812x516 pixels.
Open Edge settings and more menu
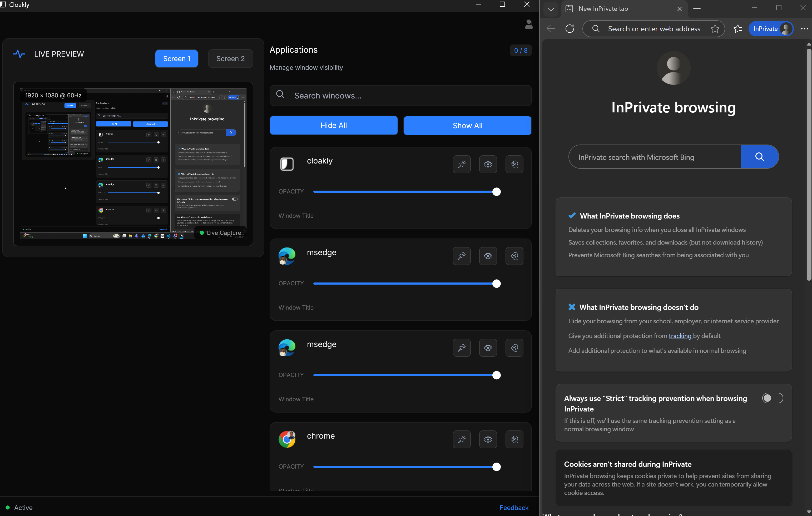tap(804, 29)
